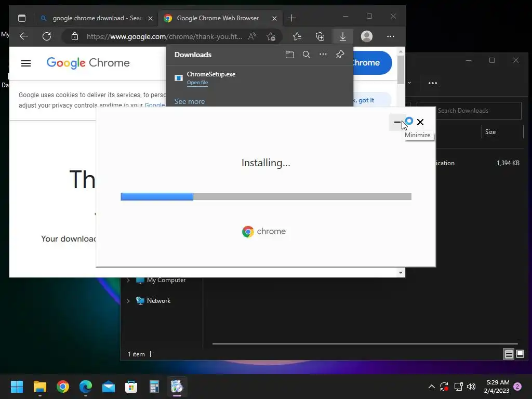Click the Edge page scroll down arrow
532x399 pixels.
coord(401,273)
